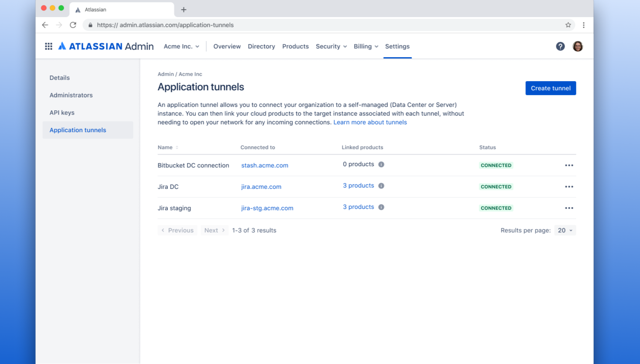Click info icon beside 0 products

pyautogui.click(x=381, y=164)
